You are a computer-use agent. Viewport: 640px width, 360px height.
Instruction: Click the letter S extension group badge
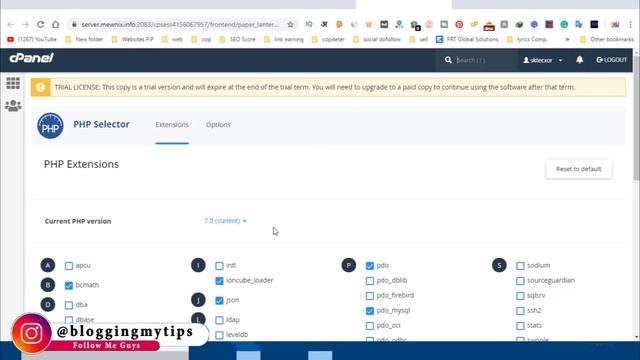(x=499, y=265)
